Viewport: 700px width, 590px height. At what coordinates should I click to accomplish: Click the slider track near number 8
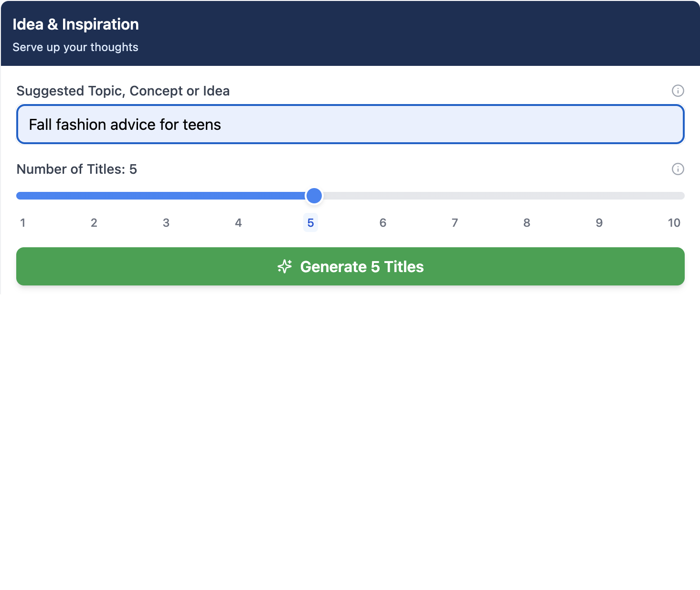(527, 196)
